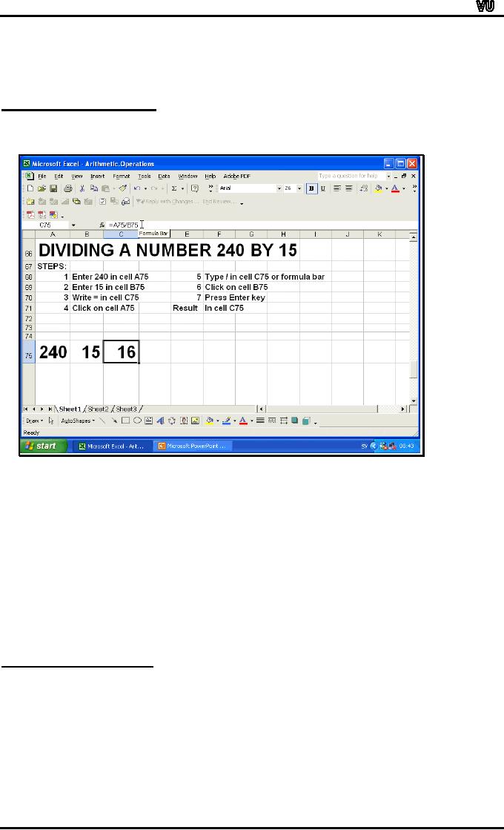504x830 pixels.
Task: Open the Tools menu
Action: point(145,177)
